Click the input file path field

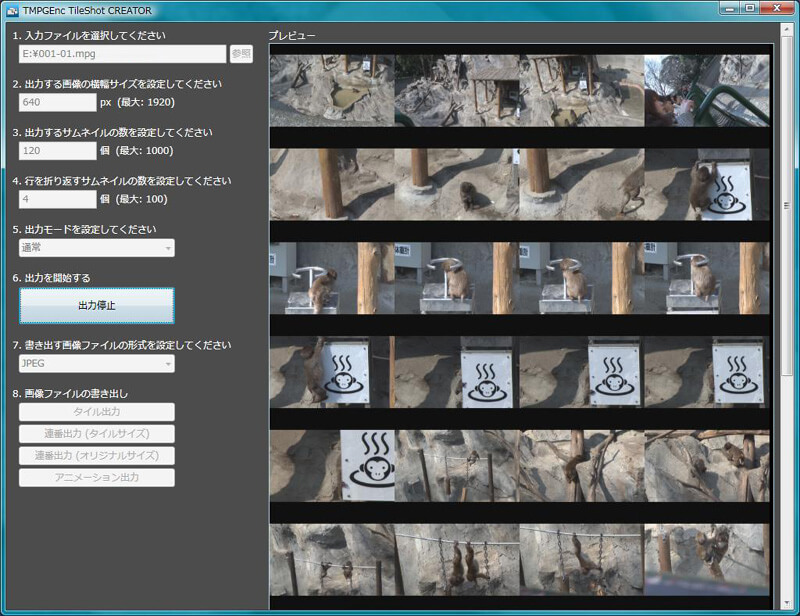(x=122, y=54)
